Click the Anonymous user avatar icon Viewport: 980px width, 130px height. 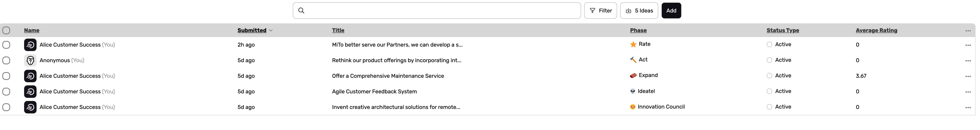[x=31, y=60]
